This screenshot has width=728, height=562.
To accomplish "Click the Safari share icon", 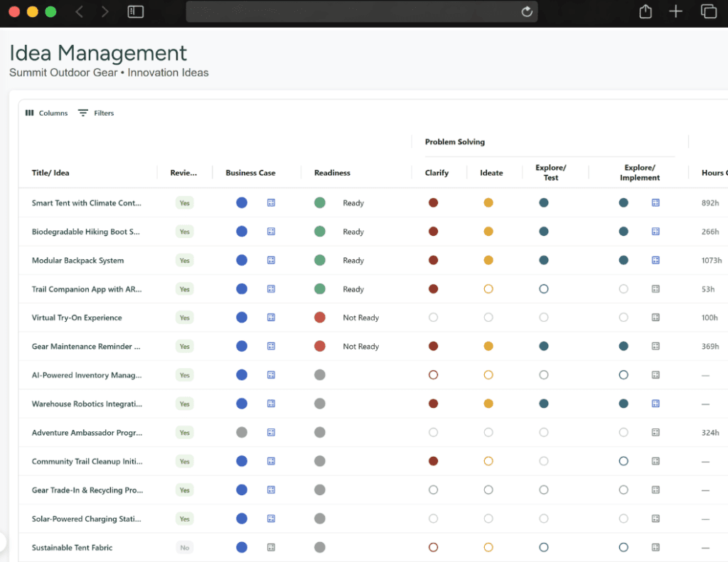I will [x=646, y=11].
